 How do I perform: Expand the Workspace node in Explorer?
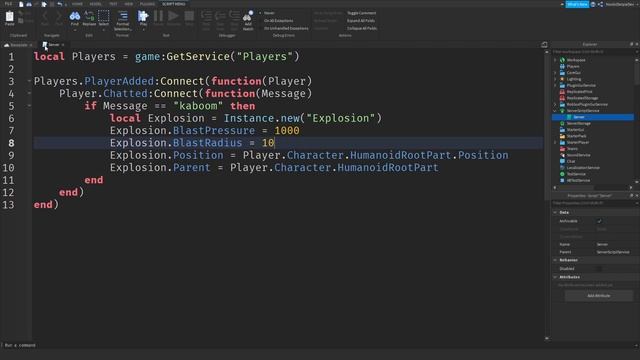tap(555, 60)
